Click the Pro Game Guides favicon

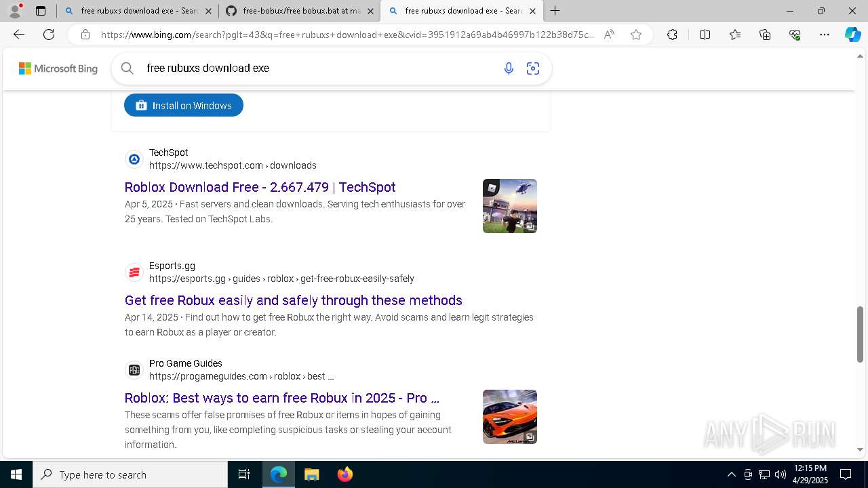[x=134, y=370]
